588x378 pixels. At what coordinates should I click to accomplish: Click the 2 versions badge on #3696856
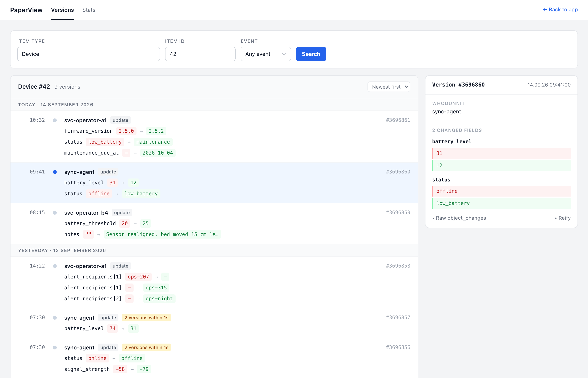click(146, 347)
